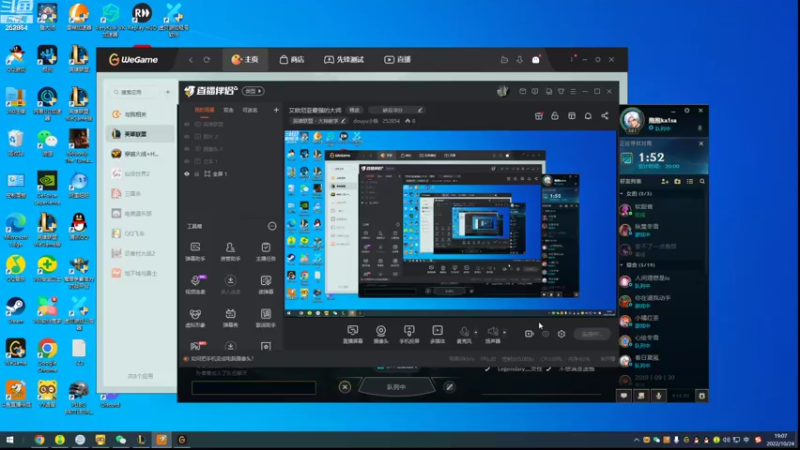Image resolution: width=800 pixels, height=450 pixels.
Task: Add a 多媒体 multimedia source
Action: 437,334
